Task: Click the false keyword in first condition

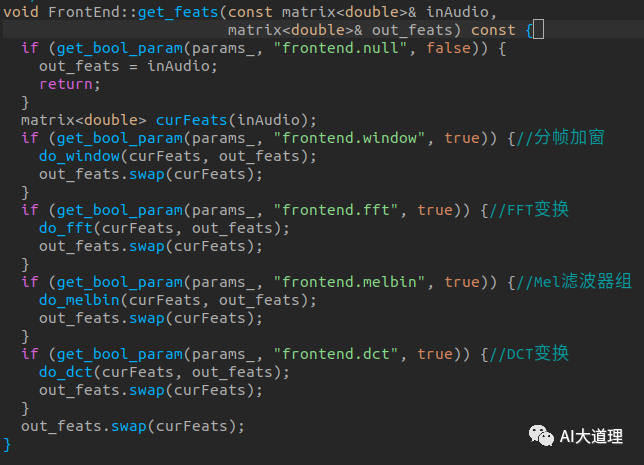Action: pos(448,48)
